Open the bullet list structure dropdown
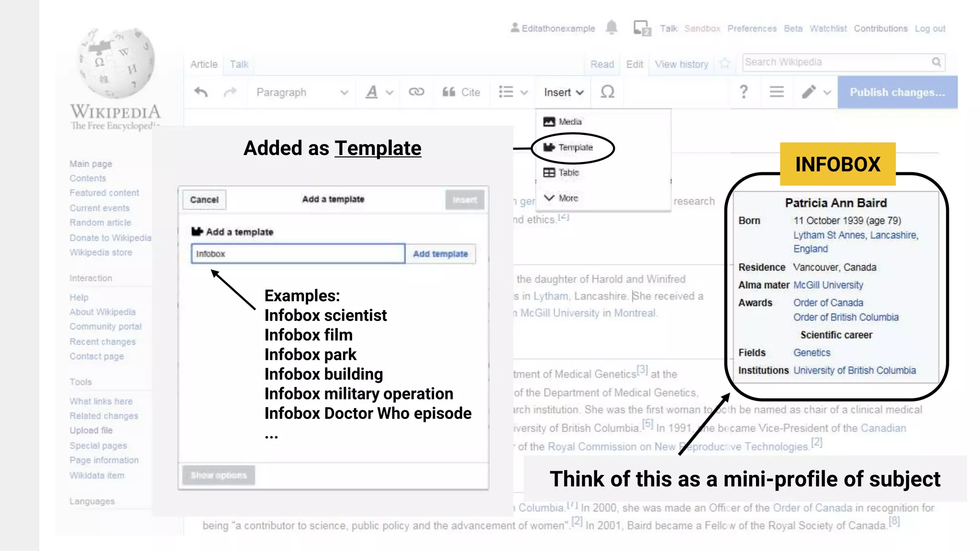Viewport: 980px width, 551px height. [x=513, y=92]
